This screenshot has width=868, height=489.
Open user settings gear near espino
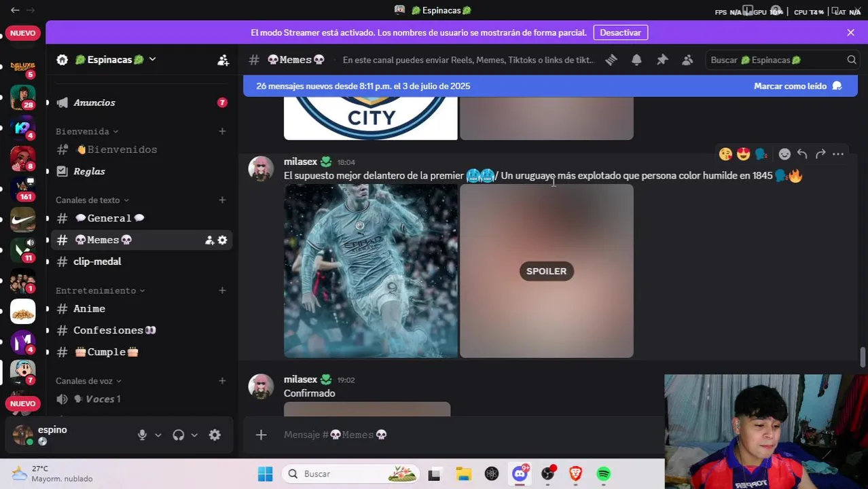pos(215,435)
